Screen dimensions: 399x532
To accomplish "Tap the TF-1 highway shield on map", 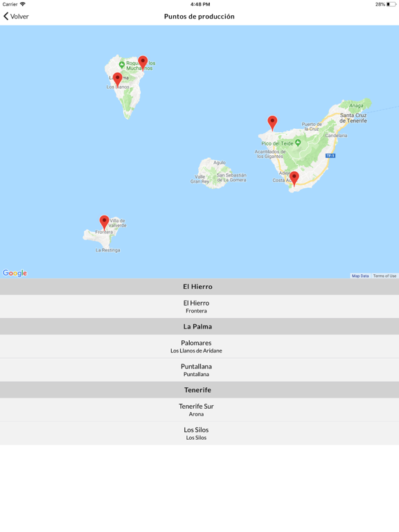I will (330, 156).
